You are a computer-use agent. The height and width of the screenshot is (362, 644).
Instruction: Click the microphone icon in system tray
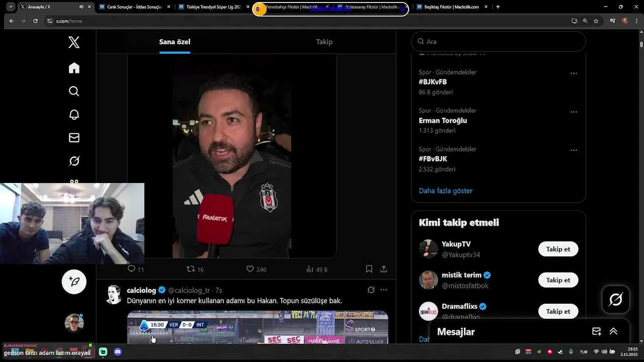[571, 352]
